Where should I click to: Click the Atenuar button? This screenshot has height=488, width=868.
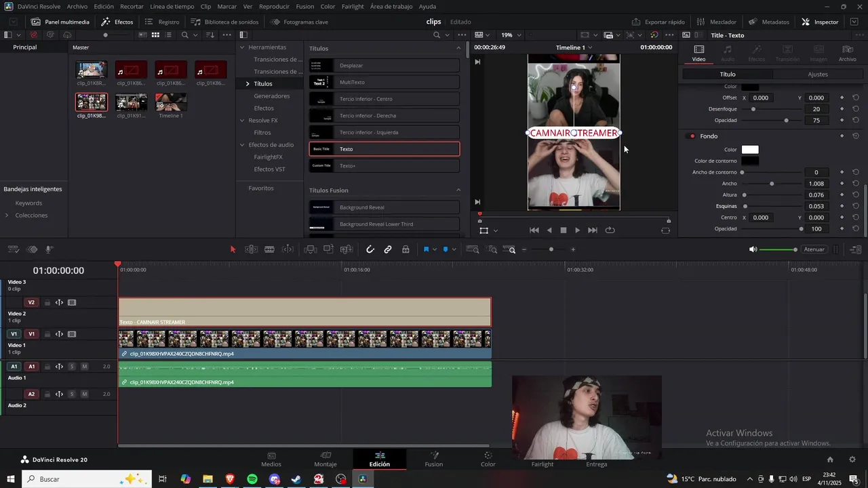click(814, 249)
